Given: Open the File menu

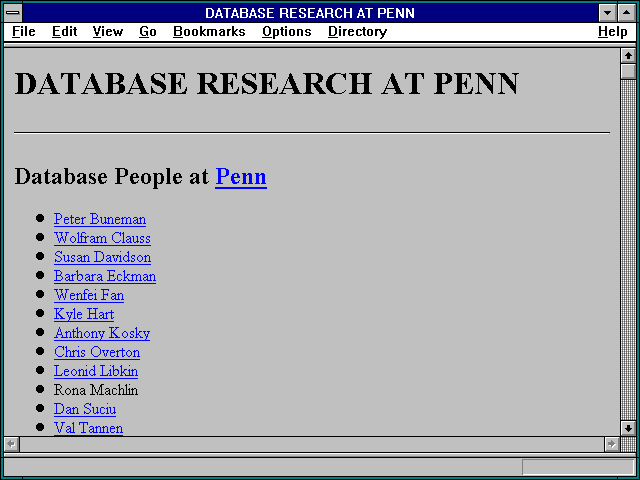Looking at the screenshot, I should tap(24, 32).
